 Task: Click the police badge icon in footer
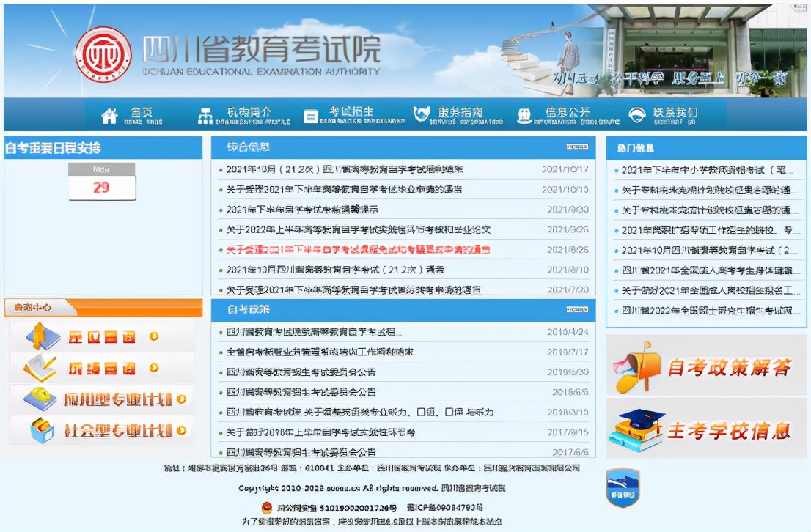tap(266, 508)
